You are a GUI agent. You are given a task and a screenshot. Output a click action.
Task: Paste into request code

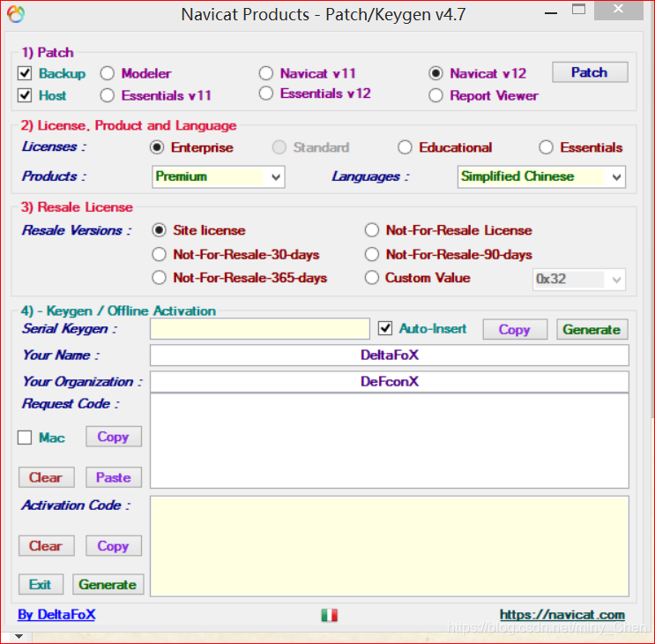114,477
